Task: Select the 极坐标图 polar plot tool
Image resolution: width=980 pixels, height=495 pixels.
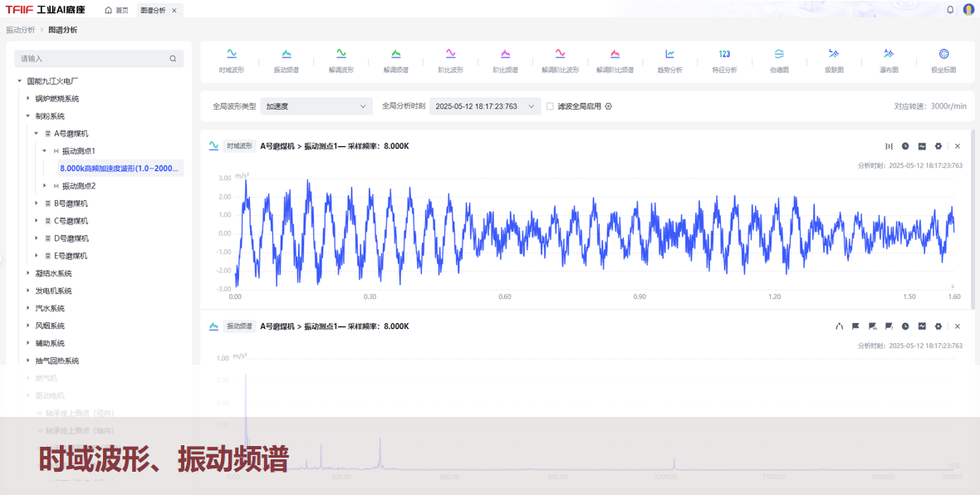Action: pos(943,61)
